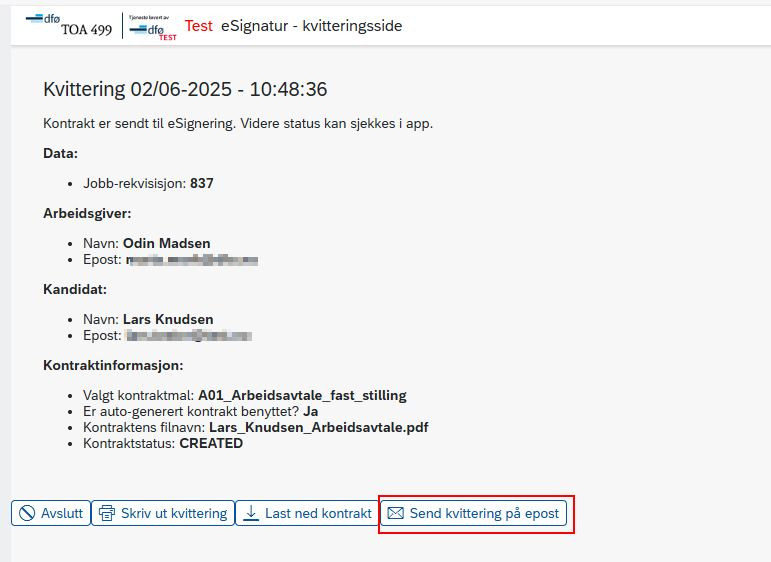Click the dfø TEST service logo
Image resolution: width=771 pixels, height=562 pixels.
152,28
